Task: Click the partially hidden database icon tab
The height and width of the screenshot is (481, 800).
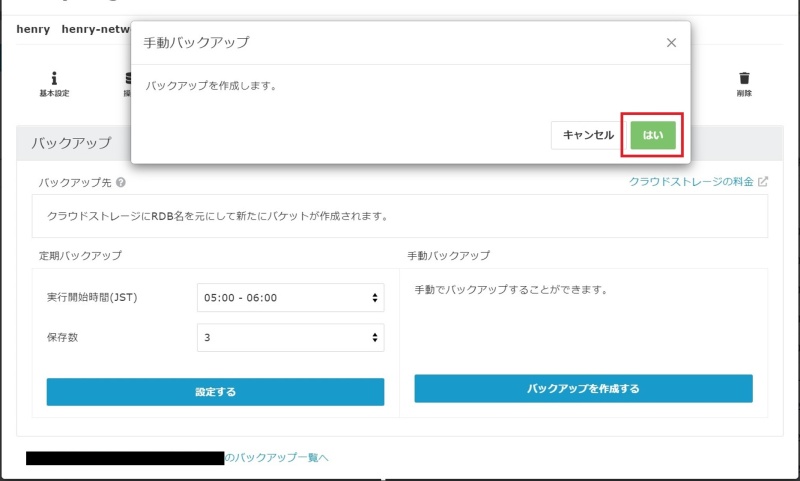Action: [127, 78]
